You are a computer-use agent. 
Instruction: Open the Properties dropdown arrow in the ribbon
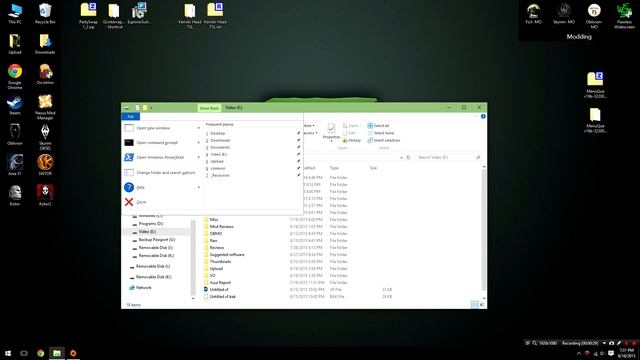331,141
